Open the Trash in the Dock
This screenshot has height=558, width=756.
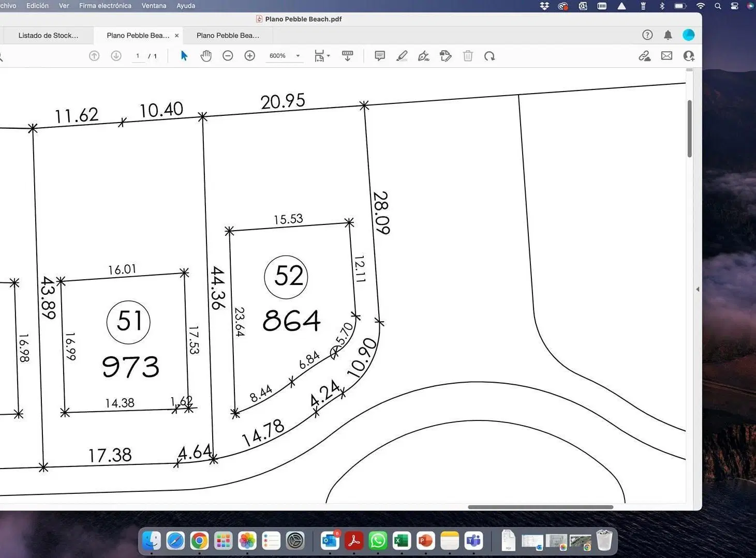tap(604, 540)
